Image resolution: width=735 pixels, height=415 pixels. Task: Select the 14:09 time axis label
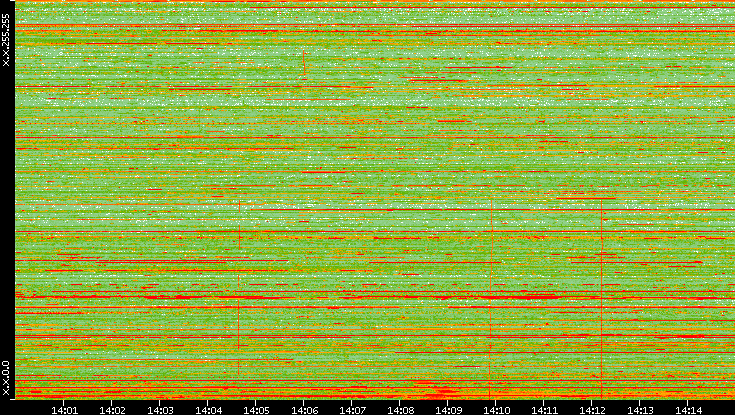point(448,410)
